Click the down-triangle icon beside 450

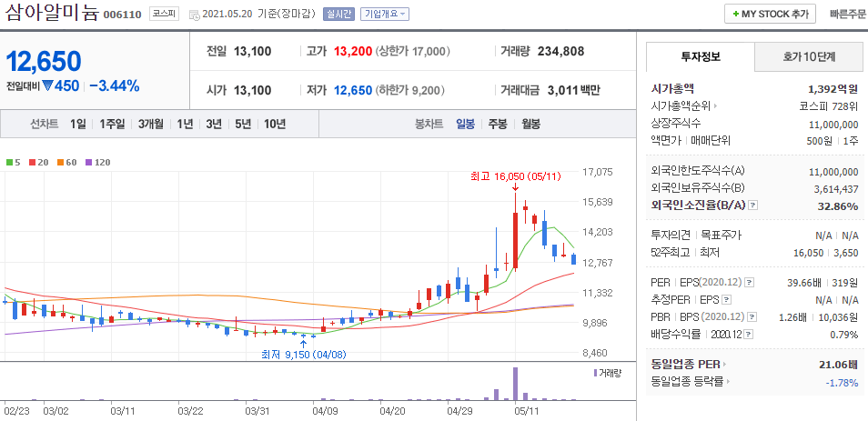[x=47, y=86]
